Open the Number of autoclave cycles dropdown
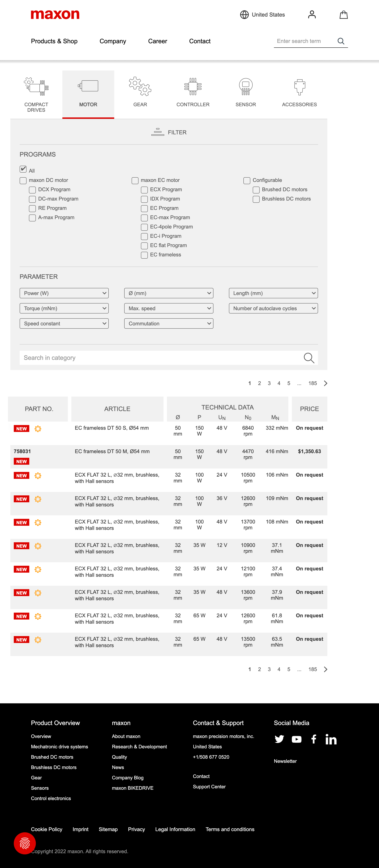Image resolution: width=379 pixels, height=868 pixels. coord(273,308)
